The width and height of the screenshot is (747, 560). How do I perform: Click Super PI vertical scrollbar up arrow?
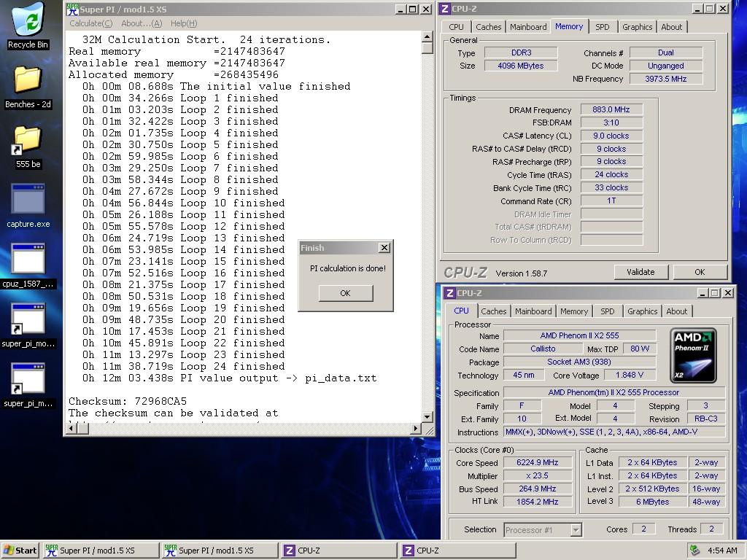click(x=427, y=36)
